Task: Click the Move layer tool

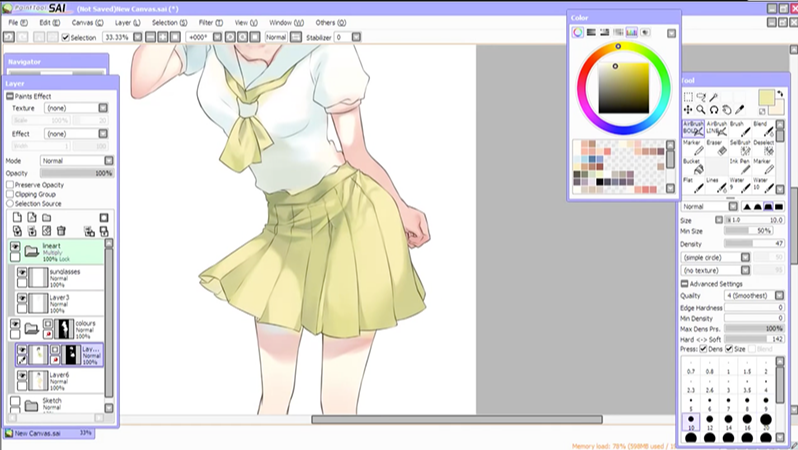Action: (689, 109)
